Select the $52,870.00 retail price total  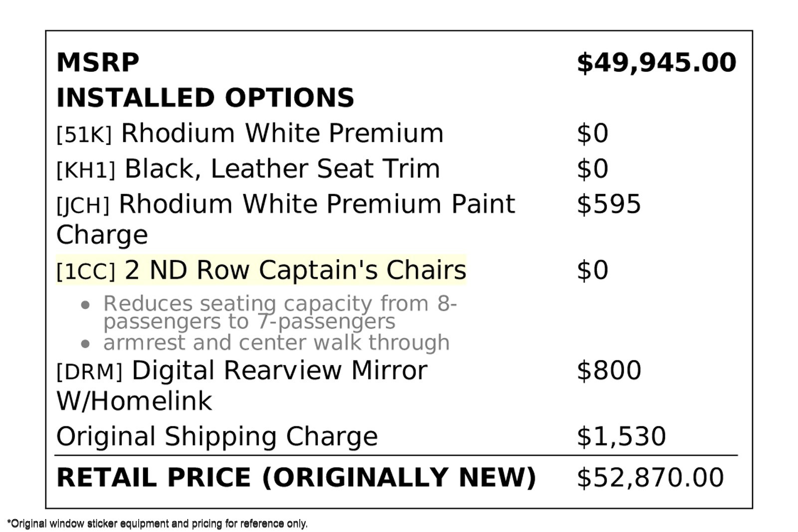[650, 478]
